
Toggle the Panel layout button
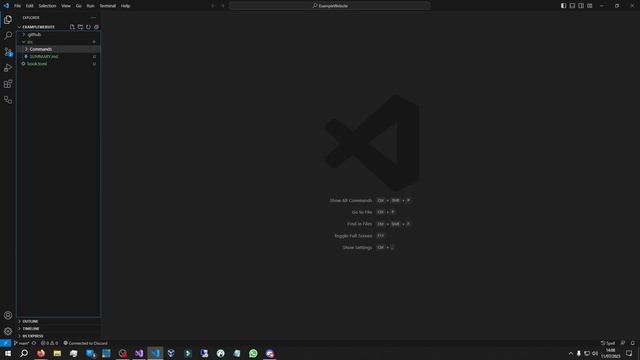coord(572,6)
